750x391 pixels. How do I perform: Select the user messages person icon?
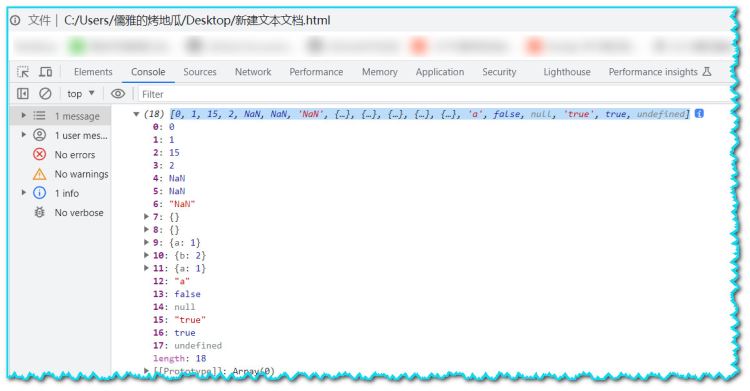pos(39,135)
